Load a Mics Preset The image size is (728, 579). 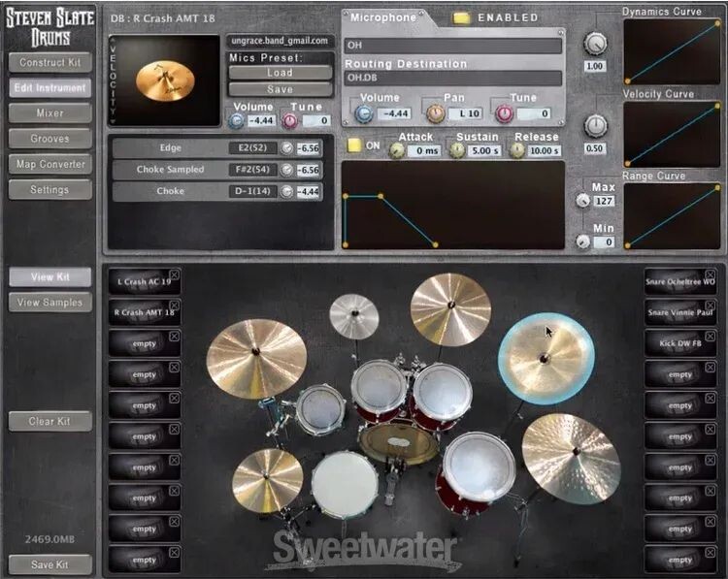(x=280, y=73)
